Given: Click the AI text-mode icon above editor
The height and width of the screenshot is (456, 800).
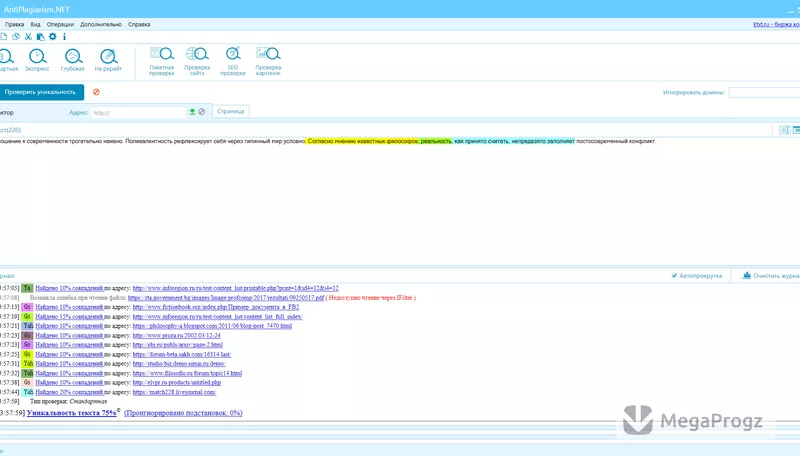Looking at the screenshot, I should [784, 130].
